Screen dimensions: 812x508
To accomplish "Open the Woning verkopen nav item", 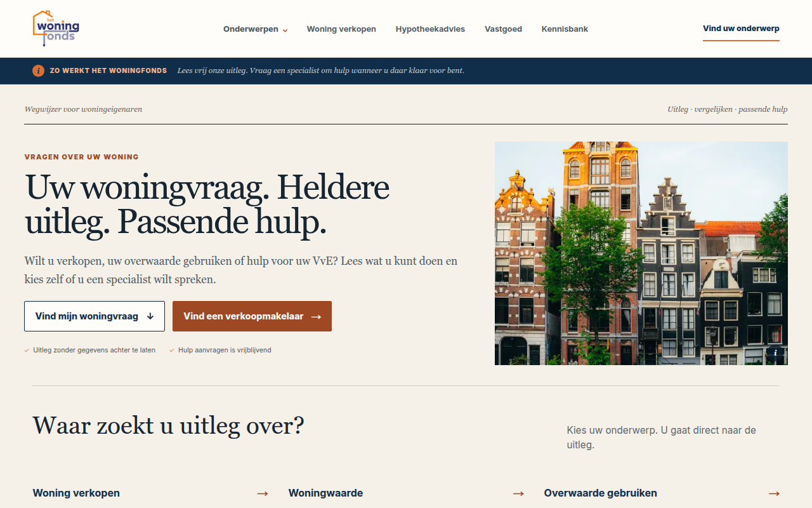I will [x=341, y=29].
